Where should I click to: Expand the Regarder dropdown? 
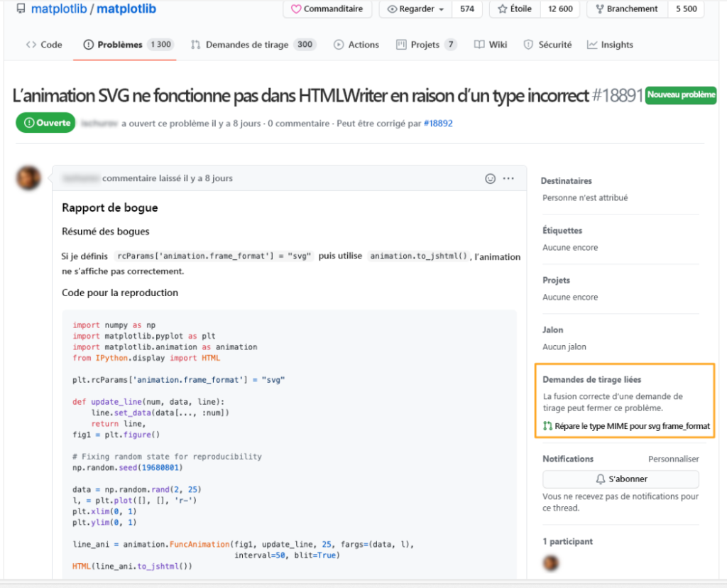point(416,9)
